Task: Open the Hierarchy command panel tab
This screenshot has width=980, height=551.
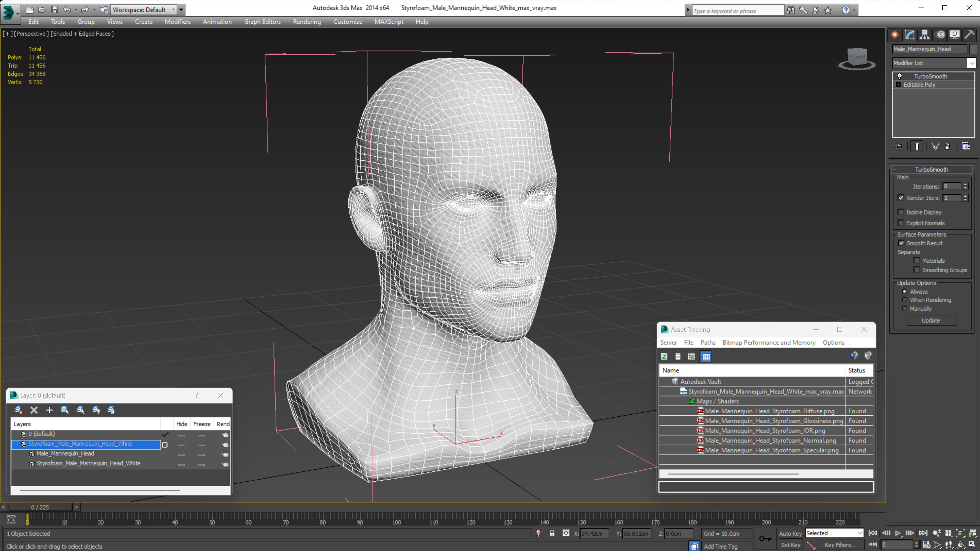Action: 924,35
